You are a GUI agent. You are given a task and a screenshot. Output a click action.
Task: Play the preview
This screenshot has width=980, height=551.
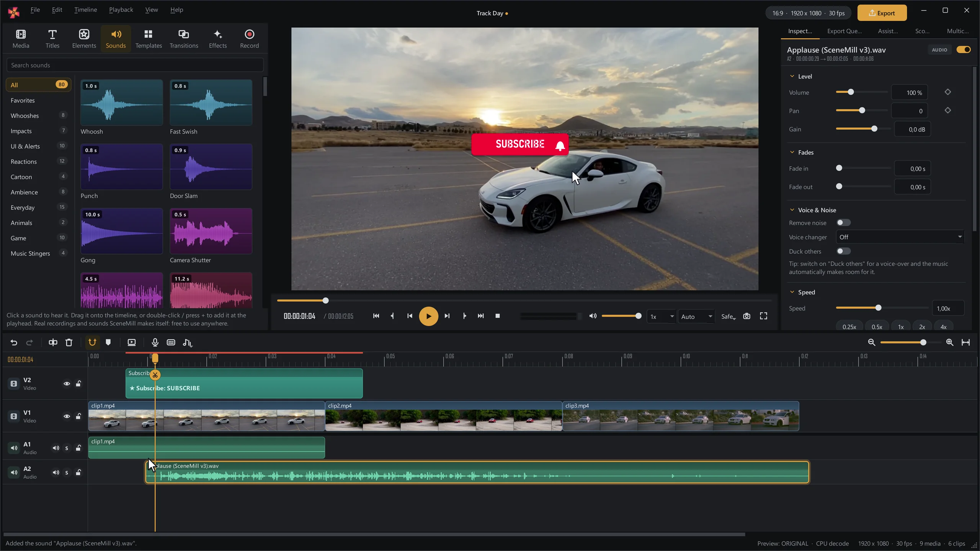click(x=428, y=316)
